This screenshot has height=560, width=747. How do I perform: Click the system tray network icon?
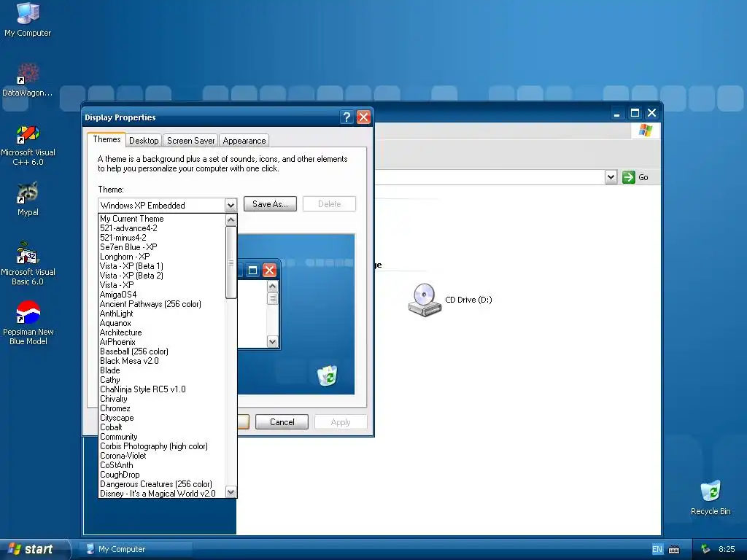(x=705, y=549)
